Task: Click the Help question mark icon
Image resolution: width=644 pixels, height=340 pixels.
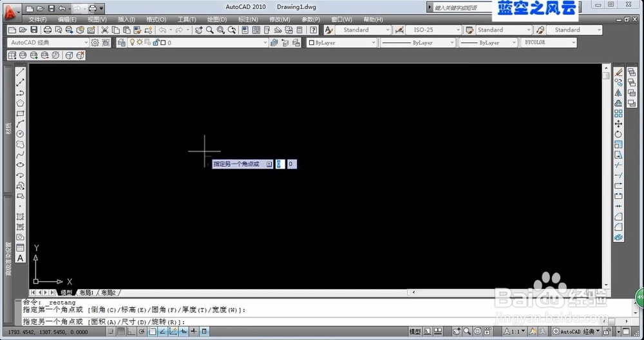Action: tap(314, 30)
